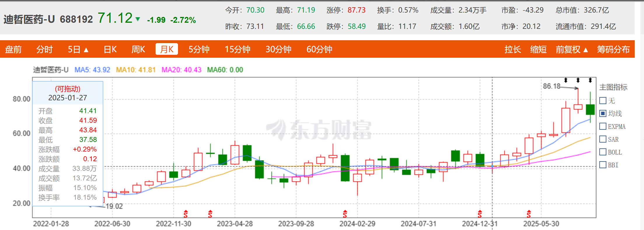The height and width of the screenshot is (230, 644).
Task: Click the 2023-09-28 date axis label
Action: [296, 224]
